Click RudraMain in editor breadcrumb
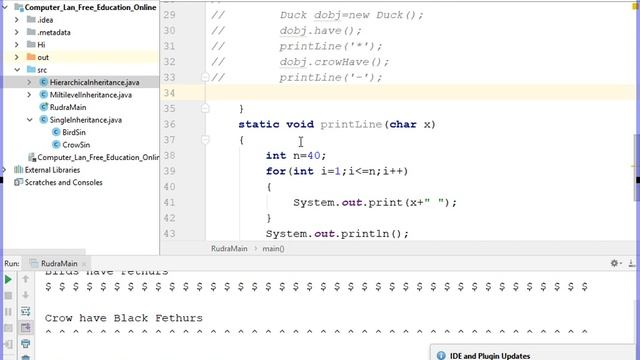The image size is (640, 360). pyautogui.click(x=229, y=249)
